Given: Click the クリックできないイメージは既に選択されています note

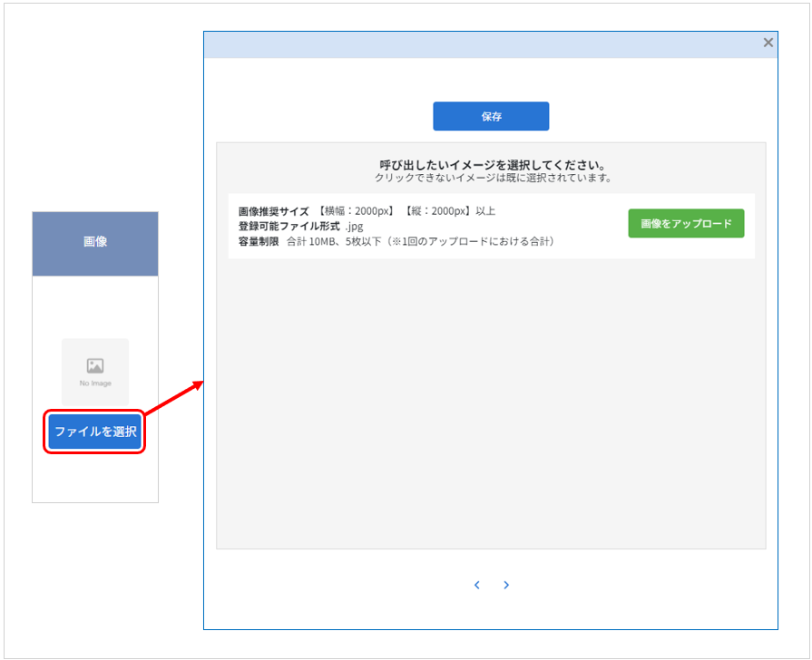Looking at the screenshot, I should [x=493, y=178].
